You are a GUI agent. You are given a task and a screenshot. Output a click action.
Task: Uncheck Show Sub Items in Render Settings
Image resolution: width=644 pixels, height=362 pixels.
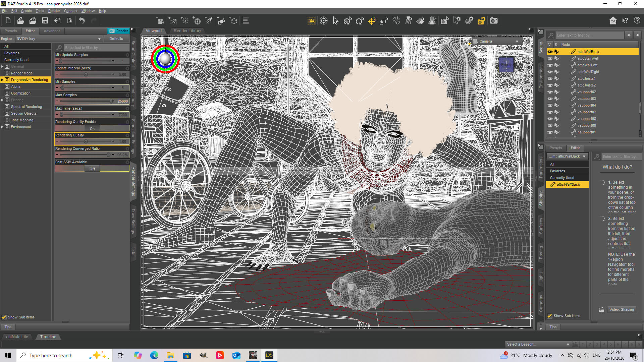pyautogui.click(x=4, y=317)
